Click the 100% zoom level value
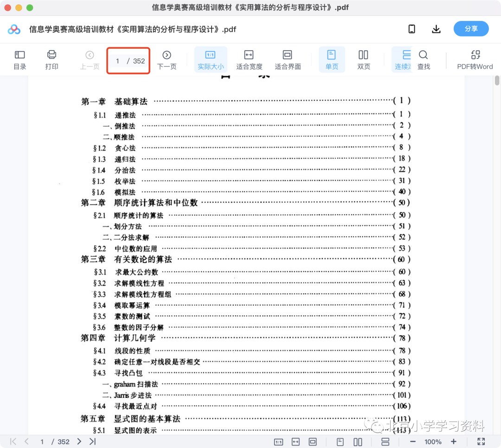501x448 pixels. click(x=433, y=442)
